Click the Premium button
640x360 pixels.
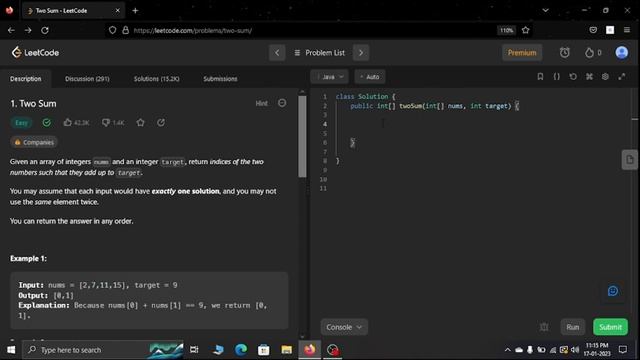(x=522, y=53)
